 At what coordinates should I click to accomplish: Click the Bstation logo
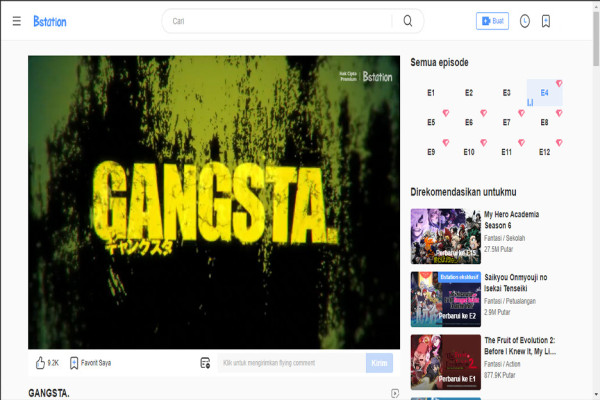[x=50, y=21]
